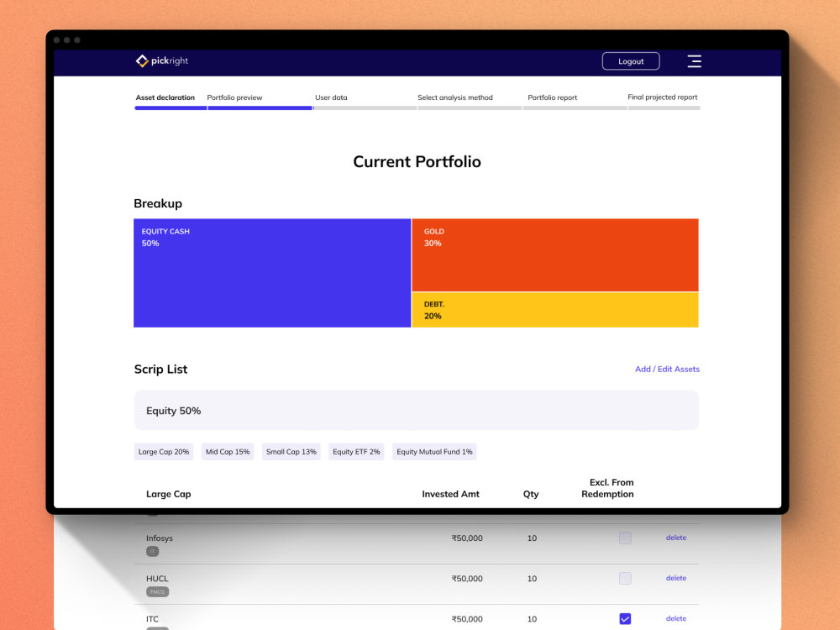The width and height of the screenshot is (840, 630).
Task: Click the ITC scrip name
Action: pyautogui.click(x=152, y=619)
